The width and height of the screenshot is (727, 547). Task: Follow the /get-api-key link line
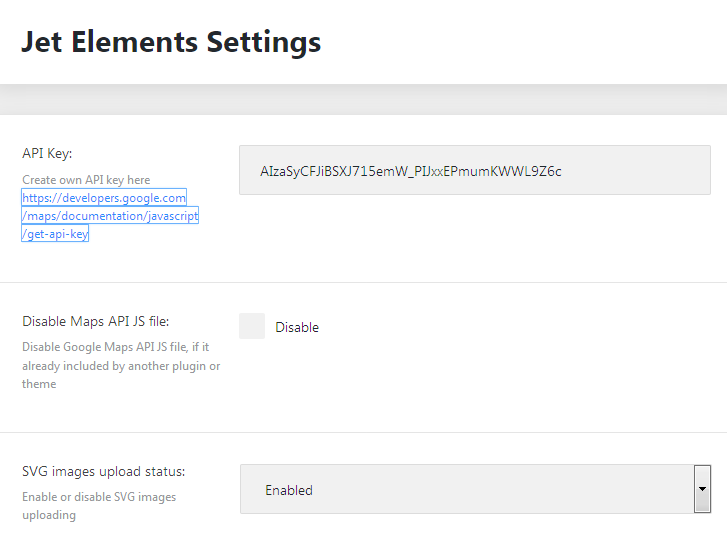[55, 234]
